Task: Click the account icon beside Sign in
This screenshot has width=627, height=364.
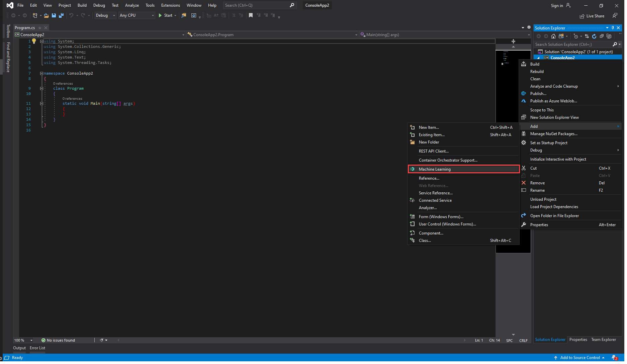Action: [568, 5]
